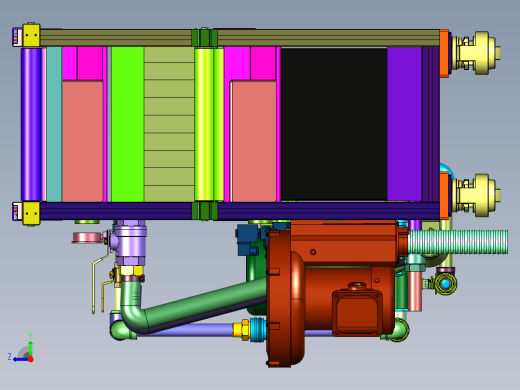Pick the lower yellow coupling on the right
Viewport: 520px width, 390px height.
[476, 195]
